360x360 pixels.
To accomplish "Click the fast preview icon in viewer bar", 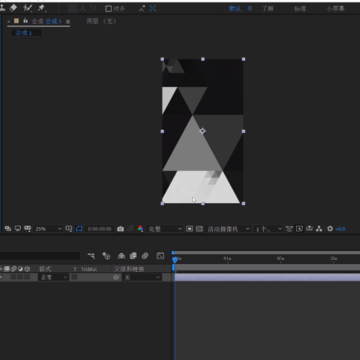I will pyautogui.click(x=299, y=229).
